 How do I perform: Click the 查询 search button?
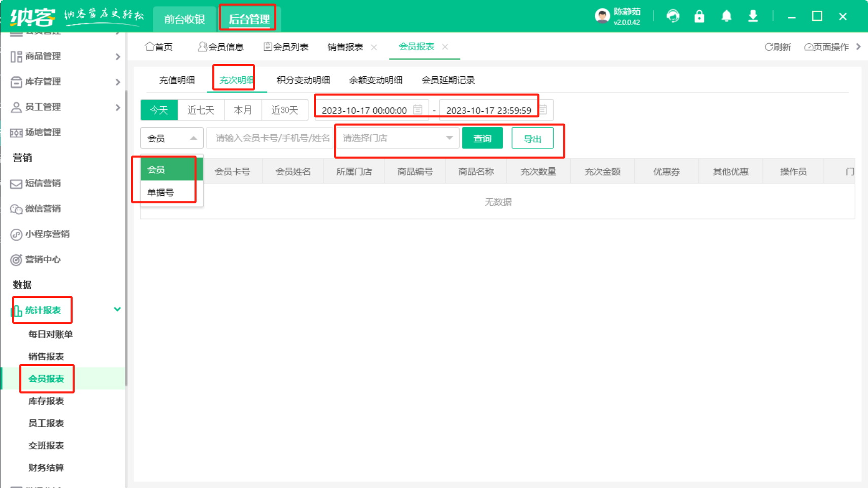[x=482, y=138]
